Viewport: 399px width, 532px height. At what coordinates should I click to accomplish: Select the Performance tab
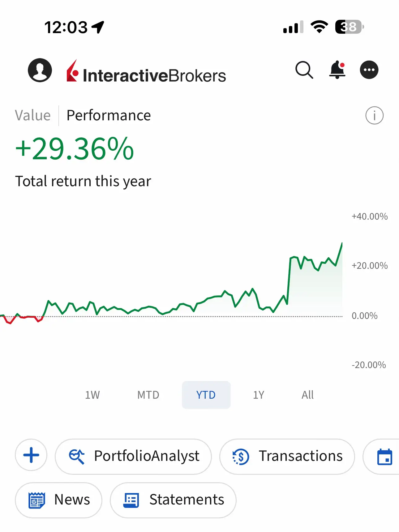(x=109, y=115)
